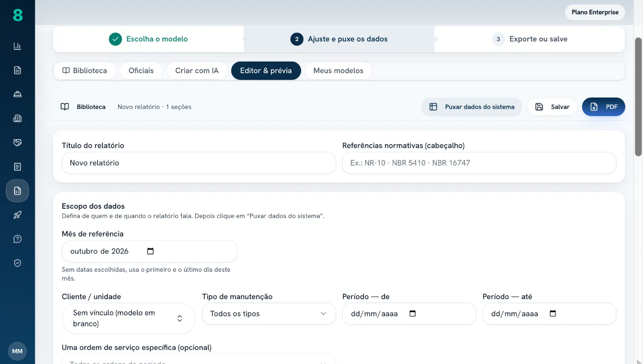Screen dimensions: 643x364
Task: Go to step Escolha o modelo
Action: pyautogui.click(x=148, y=39)
